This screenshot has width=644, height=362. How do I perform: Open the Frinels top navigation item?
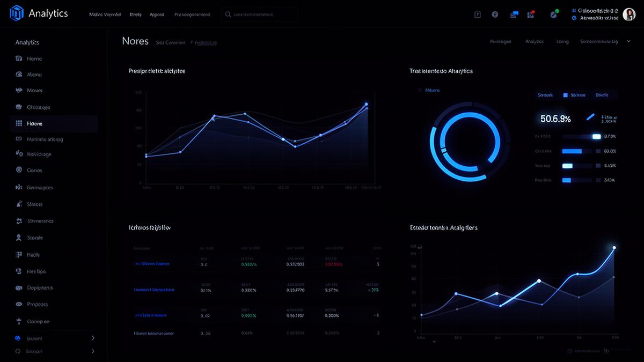(136, 14)
